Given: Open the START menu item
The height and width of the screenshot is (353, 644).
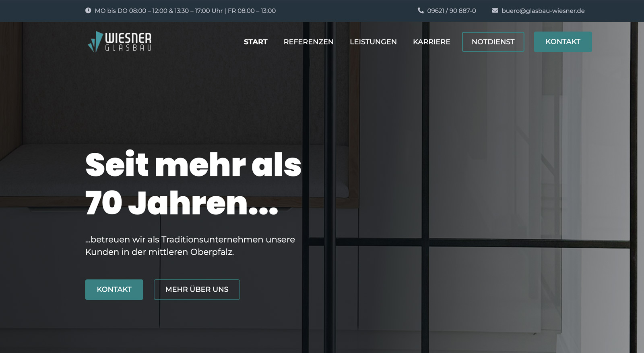Looking at the screenshot, I should pyautogui.click(x=256, y=42).
